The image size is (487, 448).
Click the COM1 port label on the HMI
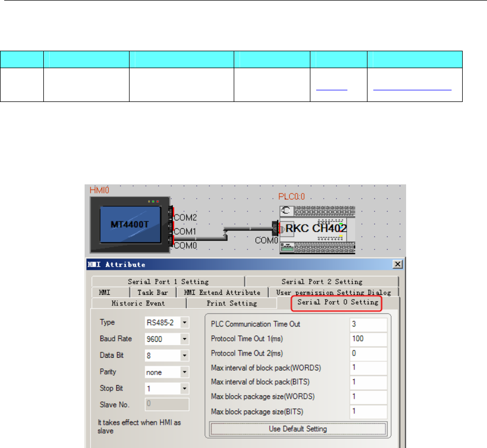click(x=185, y=231)
